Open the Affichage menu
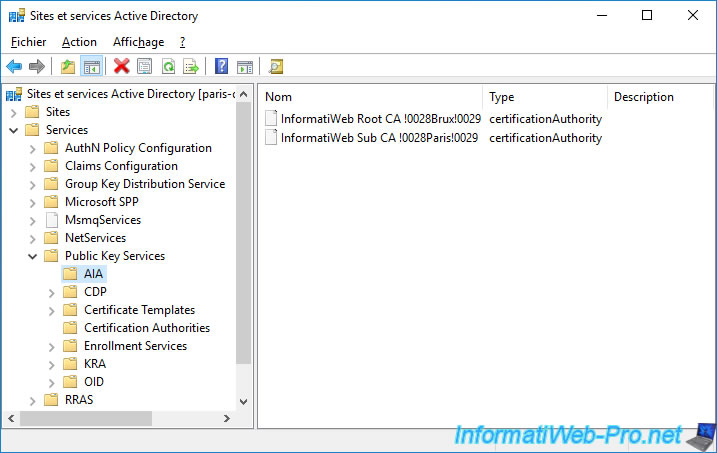The image size is (717, 453). [139, 42]
